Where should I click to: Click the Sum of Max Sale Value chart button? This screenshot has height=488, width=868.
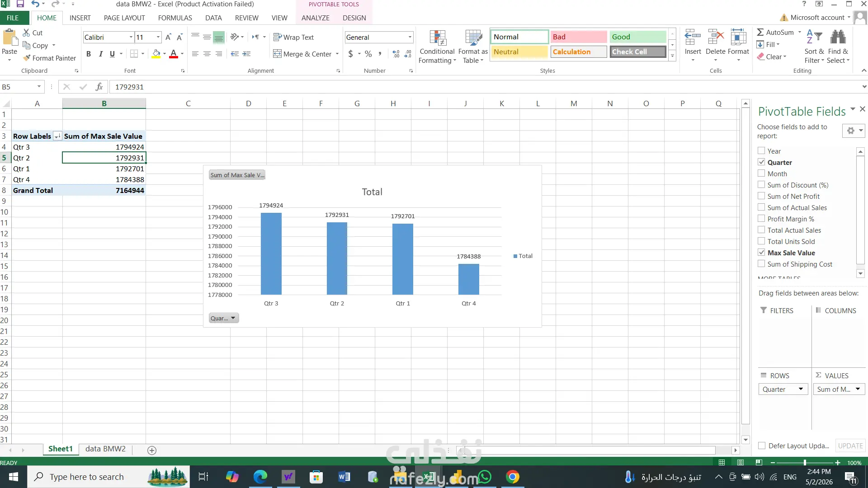coord(237,175)
